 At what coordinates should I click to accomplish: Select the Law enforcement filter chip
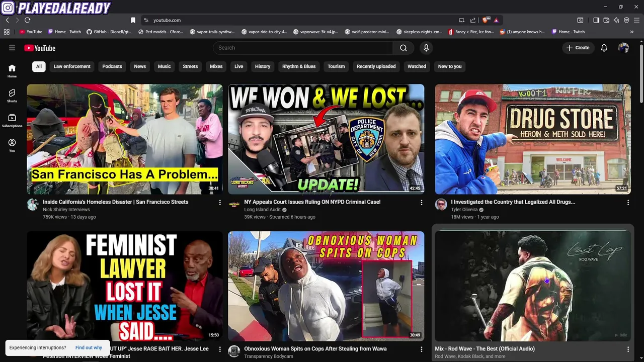[x=72, y=66]
